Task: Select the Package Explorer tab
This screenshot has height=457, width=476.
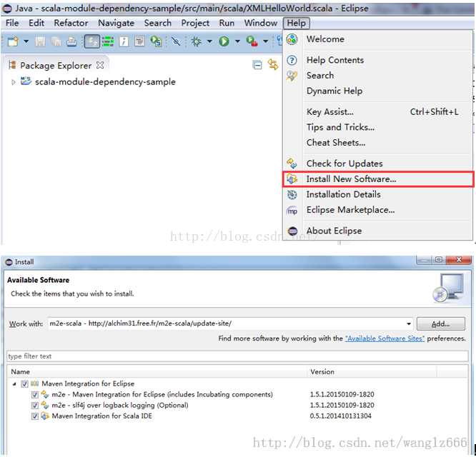Action: click(56, 66)
